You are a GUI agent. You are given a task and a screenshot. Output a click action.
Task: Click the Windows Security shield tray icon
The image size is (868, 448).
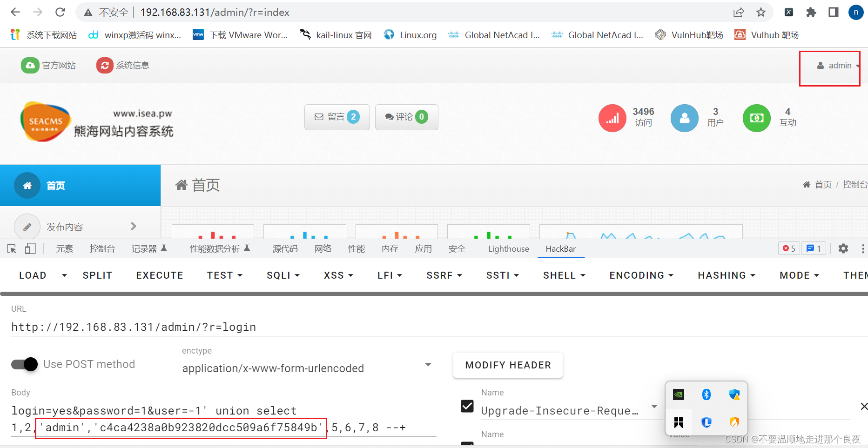734,395
